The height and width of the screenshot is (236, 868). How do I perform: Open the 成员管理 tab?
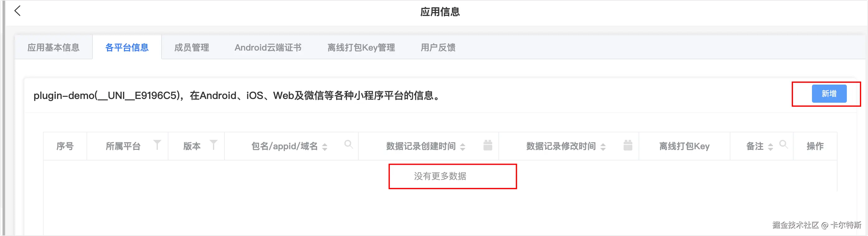coord(191,47)
